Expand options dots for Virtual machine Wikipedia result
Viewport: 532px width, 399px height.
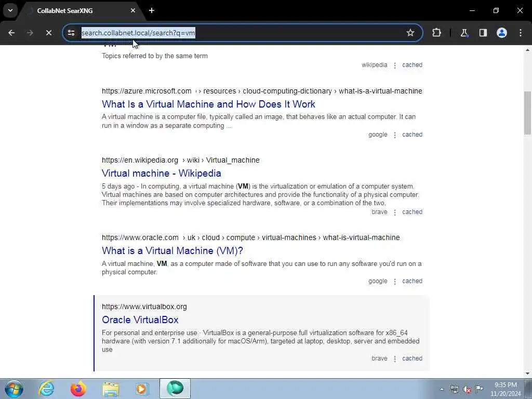point(395,212)
